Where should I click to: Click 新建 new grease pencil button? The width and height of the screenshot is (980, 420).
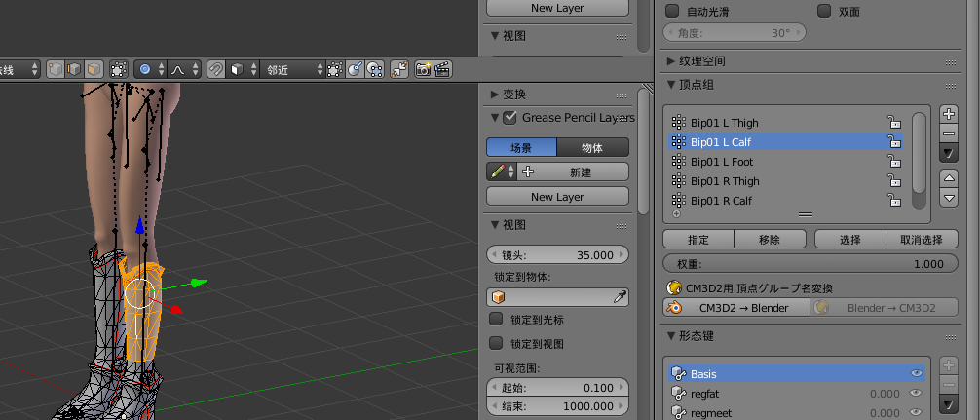pyautogui.click(x=573, y=172)
